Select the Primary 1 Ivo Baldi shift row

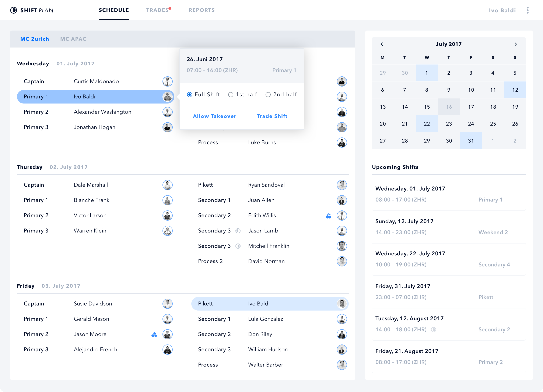95,97
